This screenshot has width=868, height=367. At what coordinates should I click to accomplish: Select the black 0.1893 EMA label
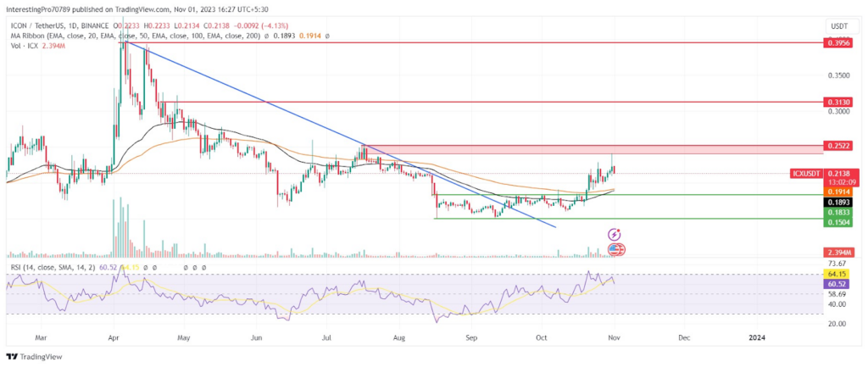point(837,202)
